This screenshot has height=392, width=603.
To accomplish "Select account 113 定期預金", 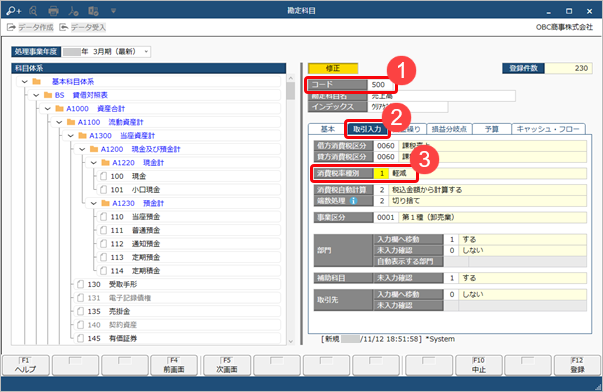I will [x=188, y=257].
